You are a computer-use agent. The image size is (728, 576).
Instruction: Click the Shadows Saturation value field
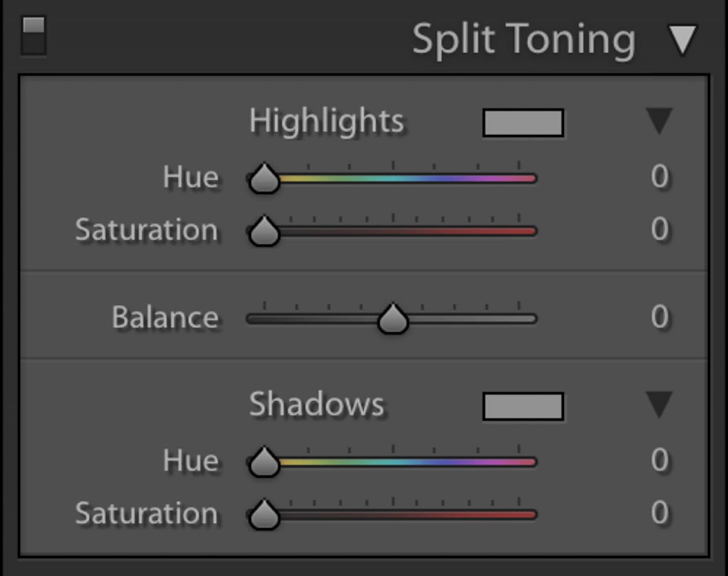(659, 513)
